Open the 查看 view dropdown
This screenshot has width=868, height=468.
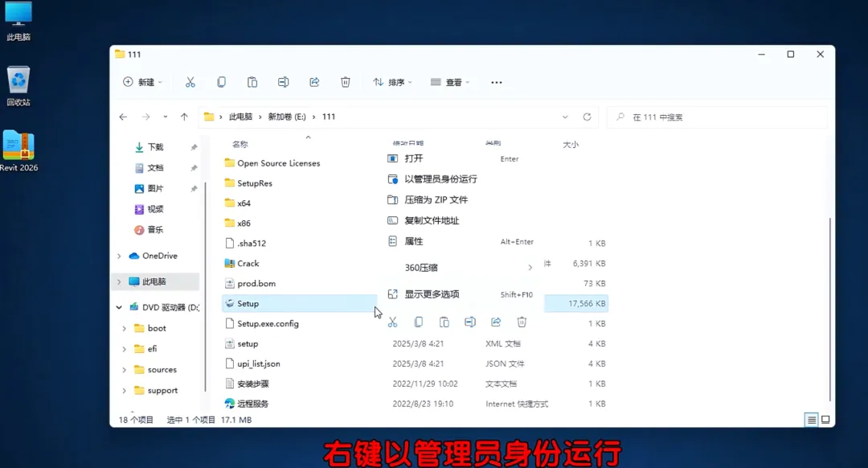coord(450,82)
